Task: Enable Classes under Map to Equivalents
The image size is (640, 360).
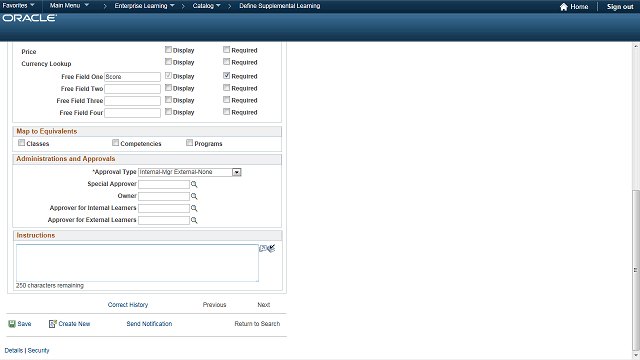Action: [22, 143]
